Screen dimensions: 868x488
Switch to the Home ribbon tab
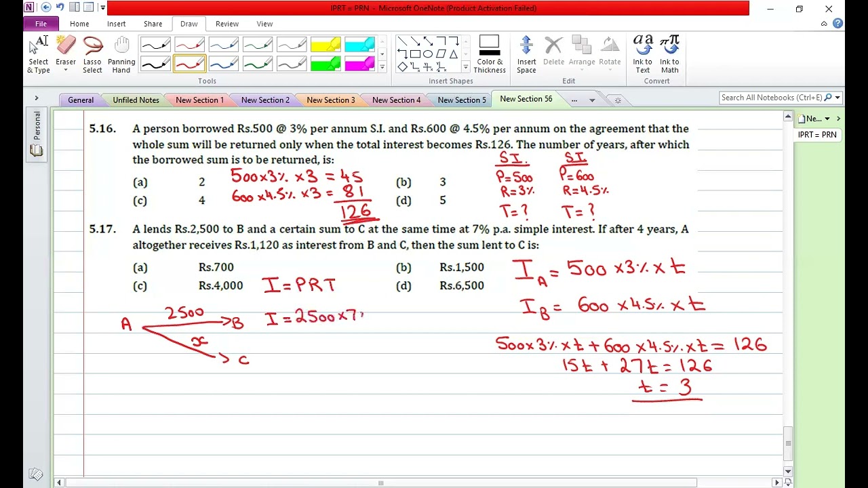pyautogui.click(x=79, y=24)
